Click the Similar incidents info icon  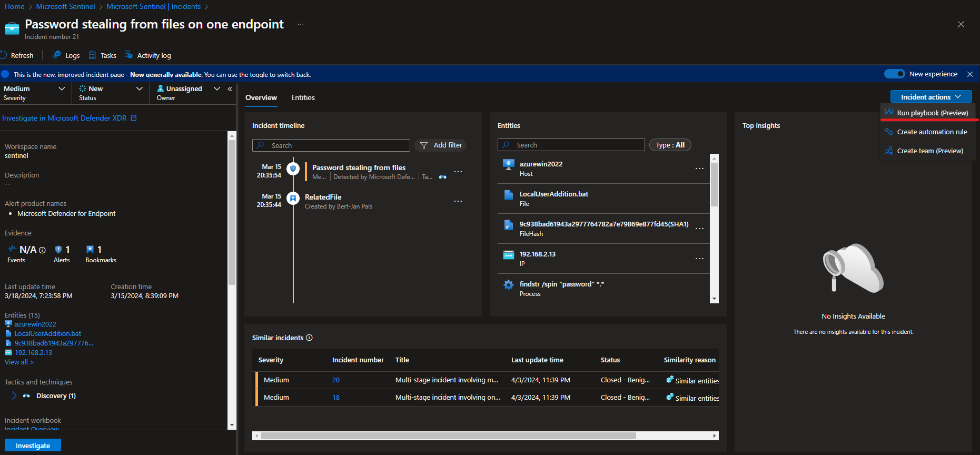(x=310, y=338)
